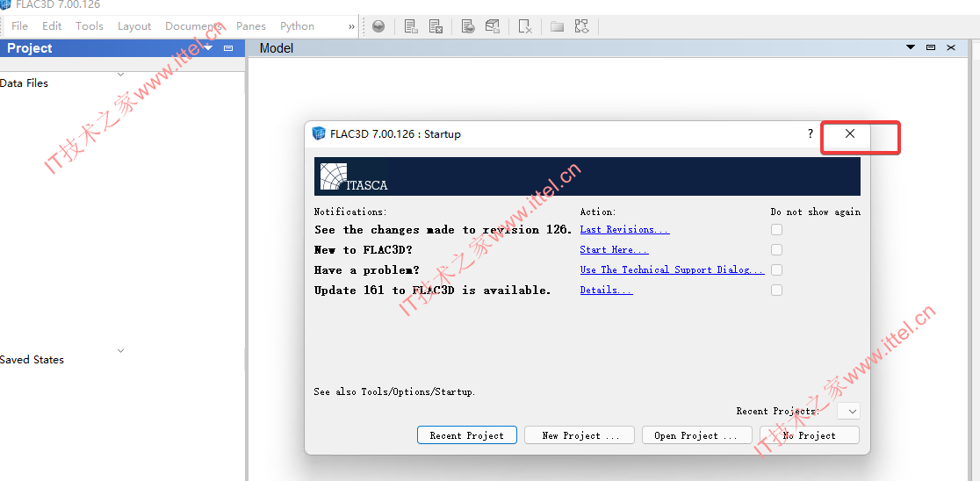Open the Documents menu
This screenshot has width=980, height=481.
194,26
